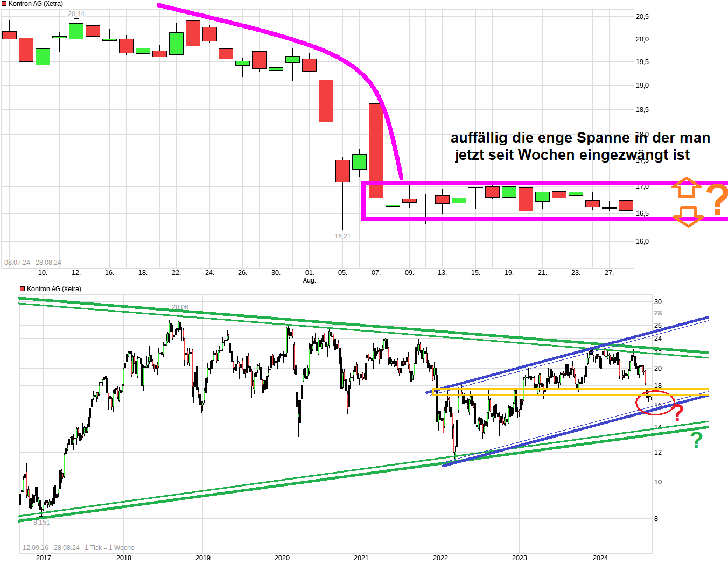
Task: Click the red question mark near the ellipse
Action: click(x=678, y=412)
